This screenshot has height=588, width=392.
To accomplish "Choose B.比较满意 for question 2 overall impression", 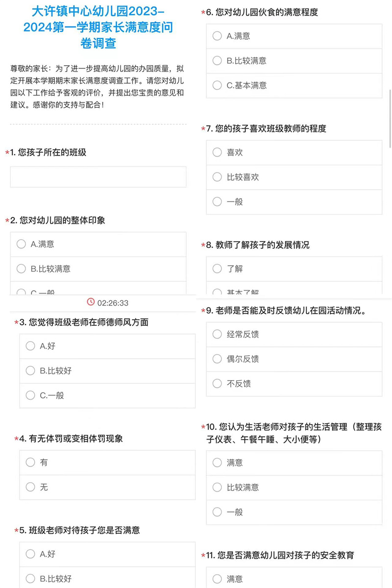I will pos(21,269).
